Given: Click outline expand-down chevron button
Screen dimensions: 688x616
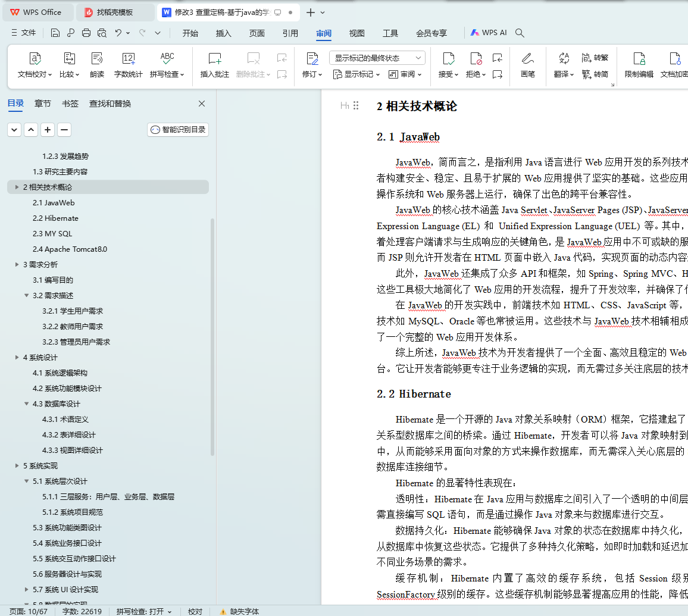Looking at the screenshot, I should [x=14, y=130].
